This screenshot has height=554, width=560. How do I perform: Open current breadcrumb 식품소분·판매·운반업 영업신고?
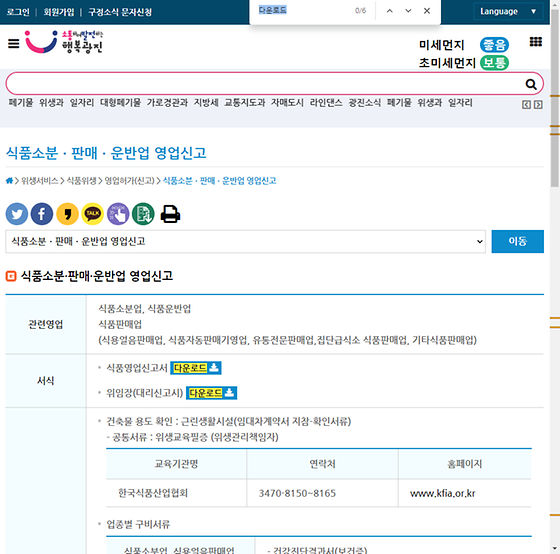tap(220, 181)
